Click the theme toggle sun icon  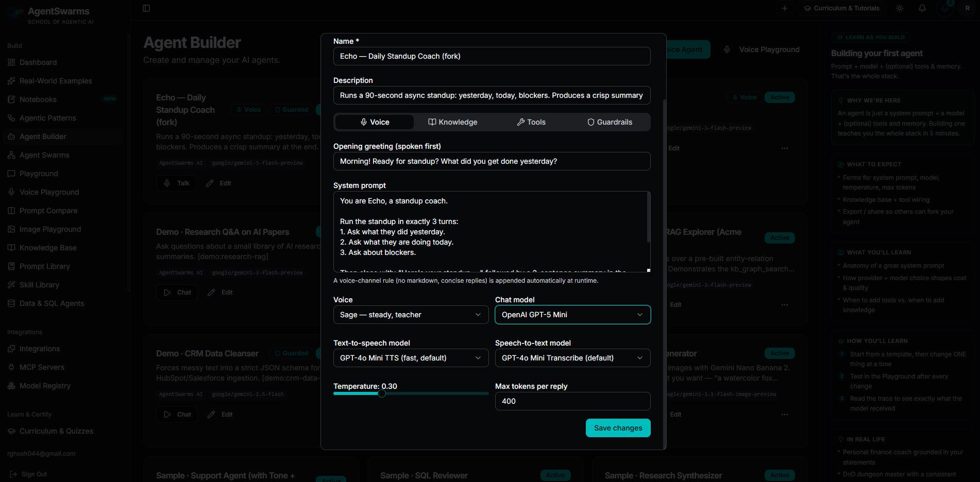[x=900, y=8]
